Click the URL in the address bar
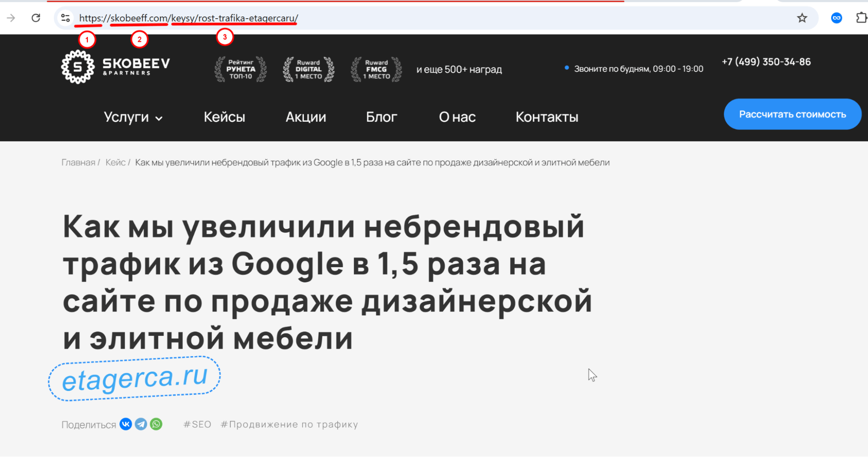 [188, 18]
